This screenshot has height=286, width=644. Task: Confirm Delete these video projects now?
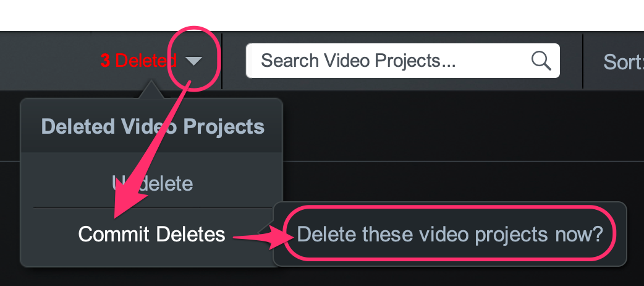[450, 235]
